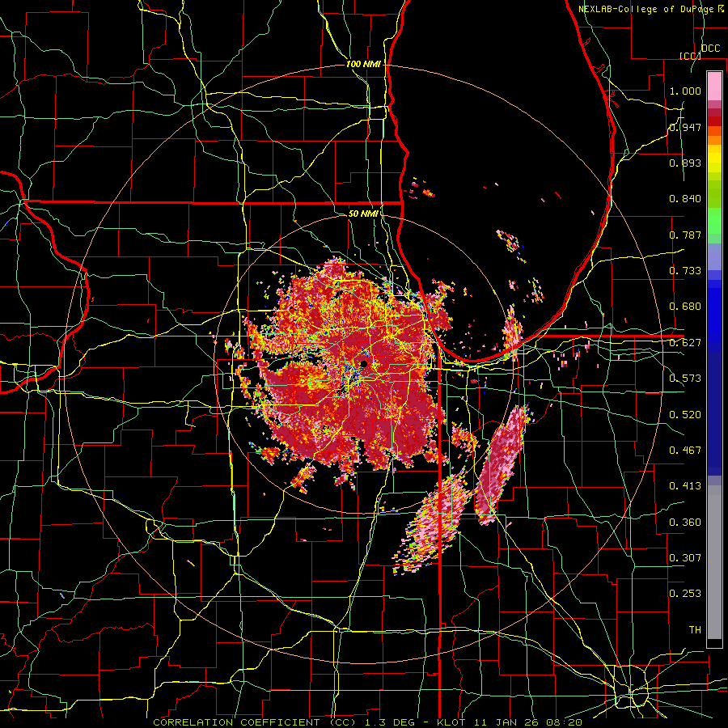
Task: Select the 0.893 scale value
Action: coord(685,163)
